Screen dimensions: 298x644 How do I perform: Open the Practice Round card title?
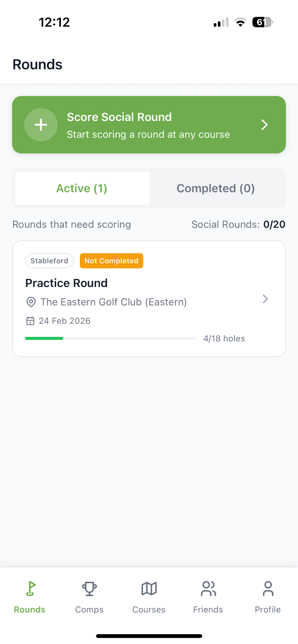(66, 283)
